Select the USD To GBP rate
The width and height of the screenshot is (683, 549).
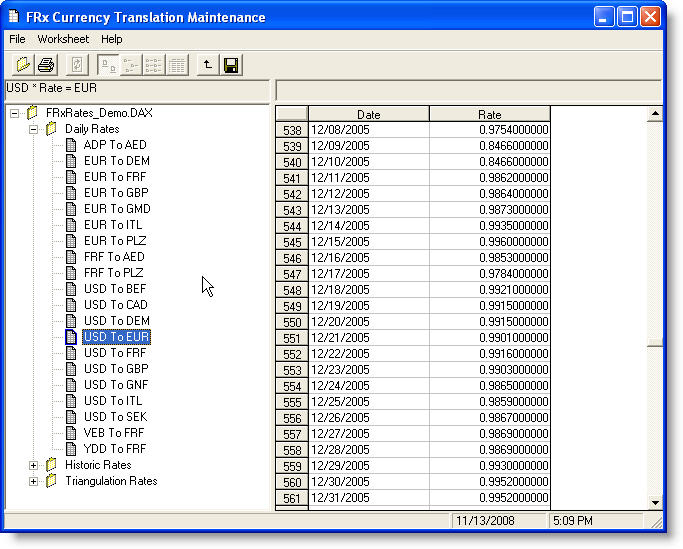coord(116,369)
